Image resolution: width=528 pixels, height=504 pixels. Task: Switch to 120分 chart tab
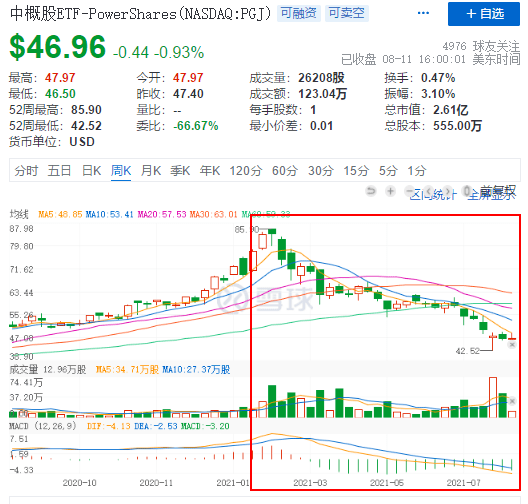[x=245, y=171]
